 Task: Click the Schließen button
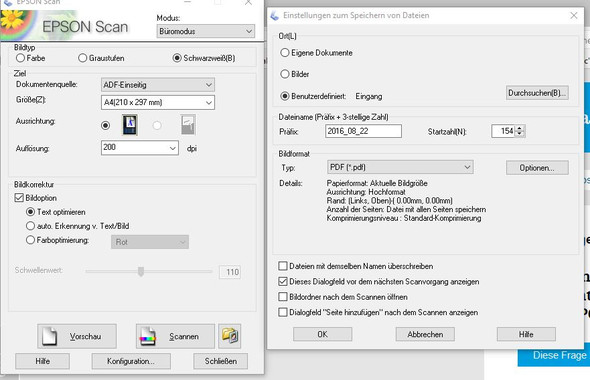220,361
